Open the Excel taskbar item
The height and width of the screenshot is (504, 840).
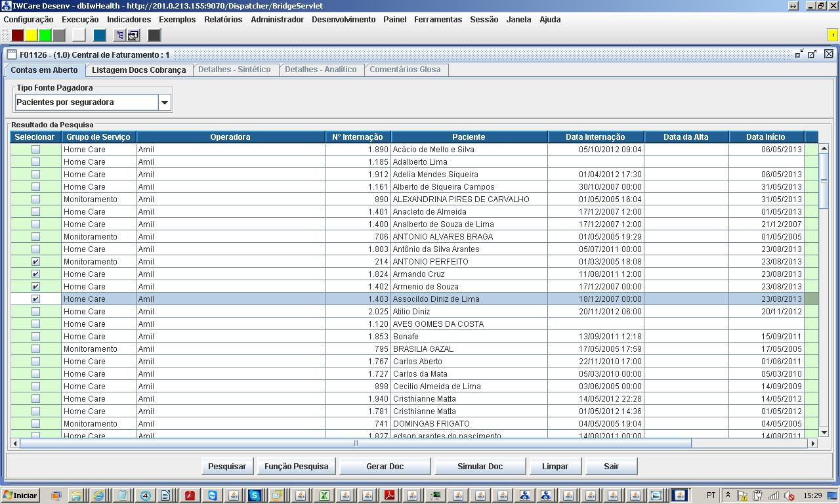tap(324, 495)
